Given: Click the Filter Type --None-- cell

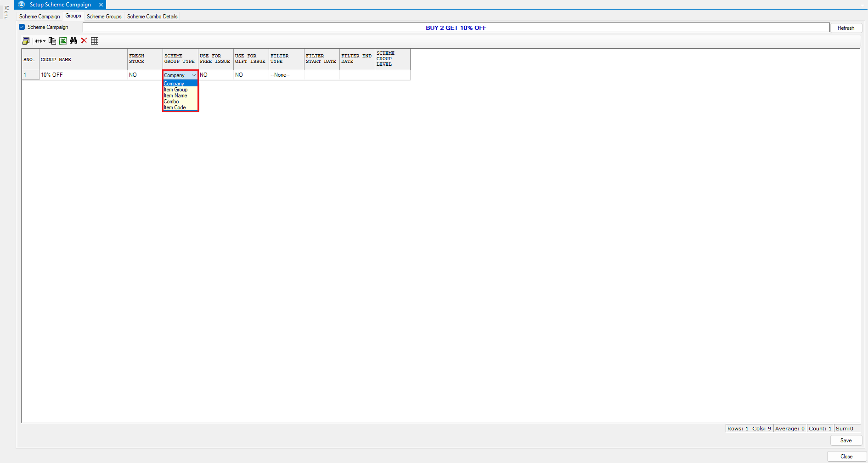Looking at the screenshot, I should (x=286, y=75).
